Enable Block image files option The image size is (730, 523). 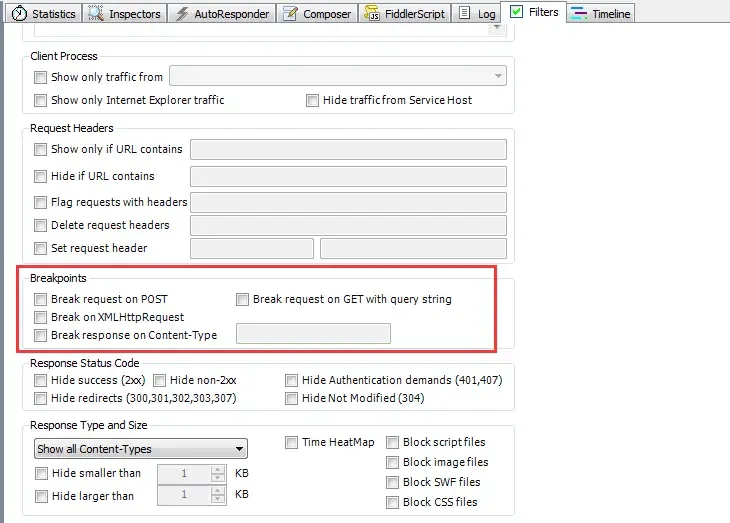tap(393, 462)
